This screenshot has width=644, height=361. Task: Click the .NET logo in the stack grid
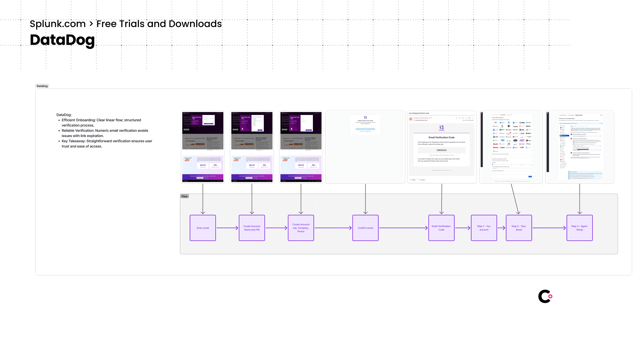pyautogui.click(x=522, y=141)
